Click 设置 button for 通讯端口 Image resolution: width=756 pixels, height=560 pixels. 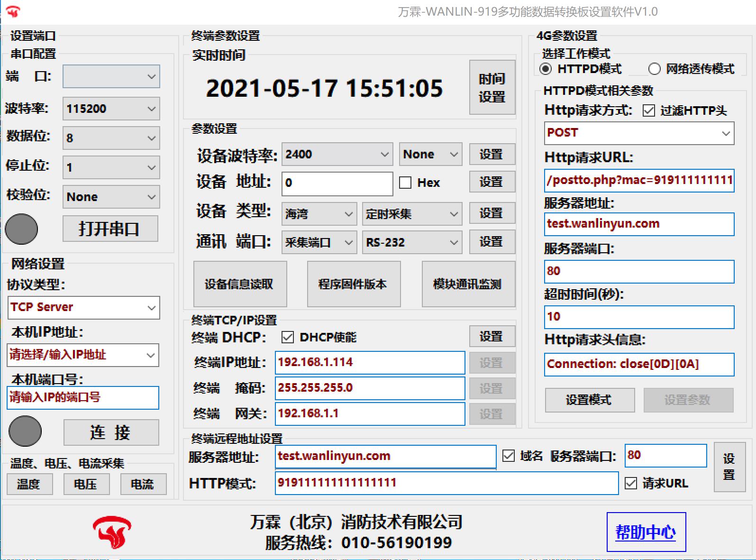pos(492,241)
